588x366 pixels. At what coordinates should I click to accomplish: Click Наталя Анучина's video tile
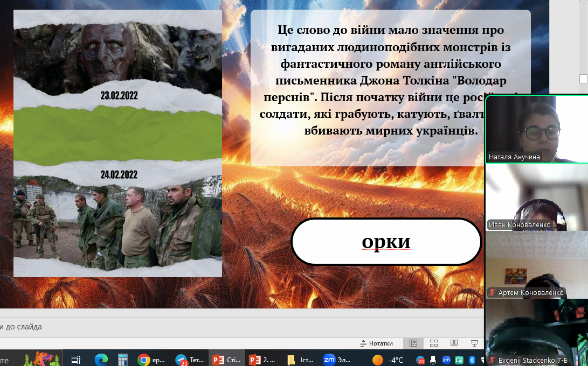tap(537, 129)
